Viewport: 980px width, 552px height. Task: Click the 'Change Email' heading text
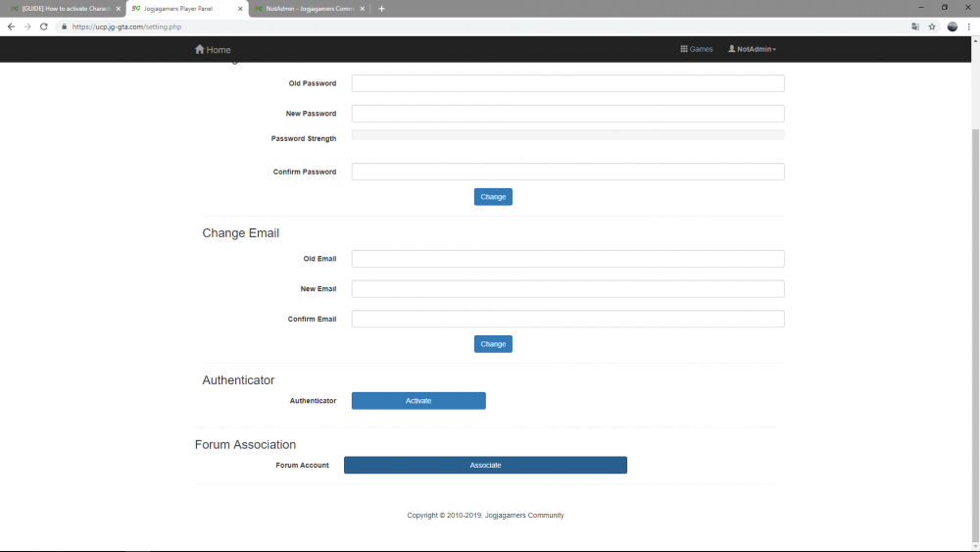coord(241,233)
